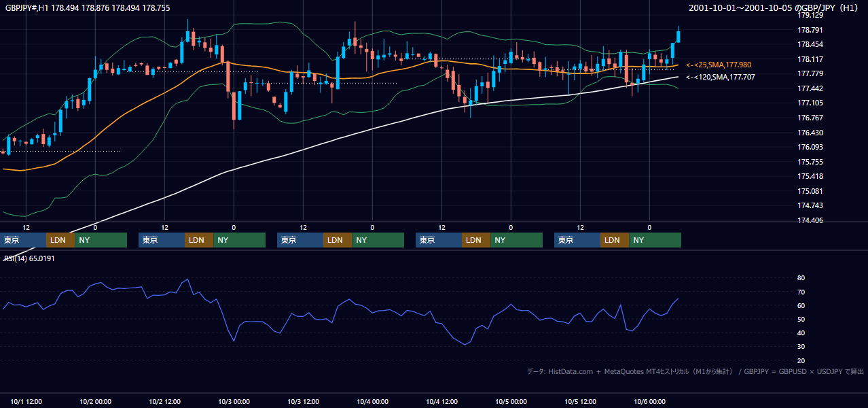Click the orange 25 SMA label 177.980
The height and width of the screenshot is (408, 868).
tap(719, 65)
